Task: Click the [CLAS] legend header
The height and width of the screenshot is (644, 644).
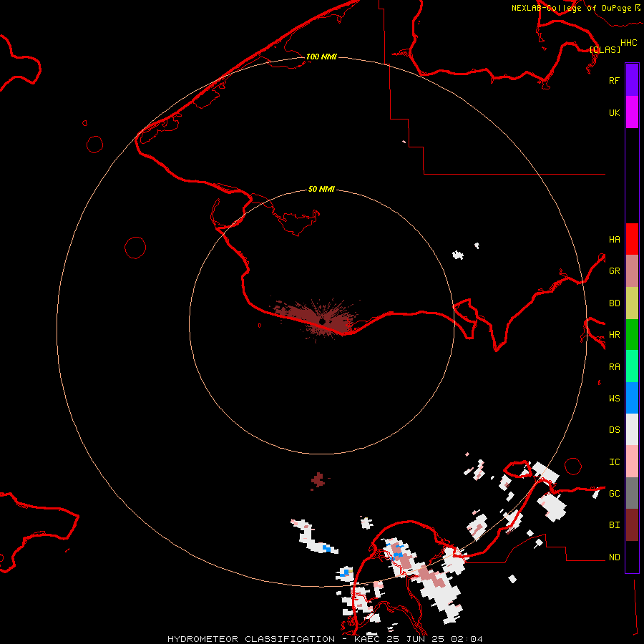Action: (x=605, y=49)
